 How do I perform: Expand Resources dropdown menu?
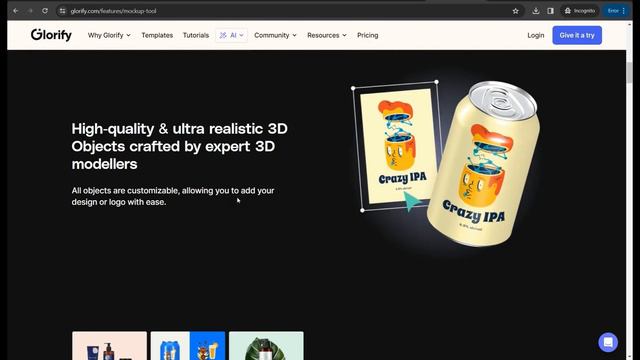[x=327, y=36]
